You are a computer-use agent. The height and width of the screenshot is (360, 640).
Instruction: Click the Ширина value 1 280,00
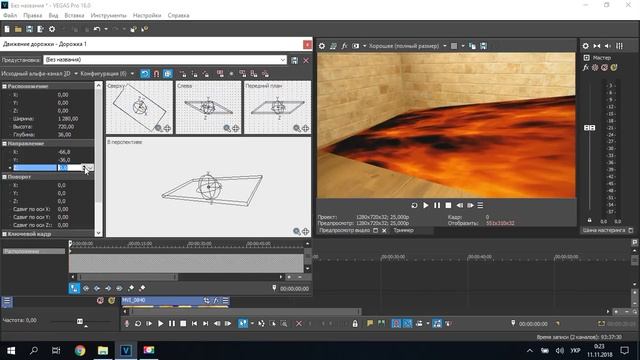[x=68, y=119]
